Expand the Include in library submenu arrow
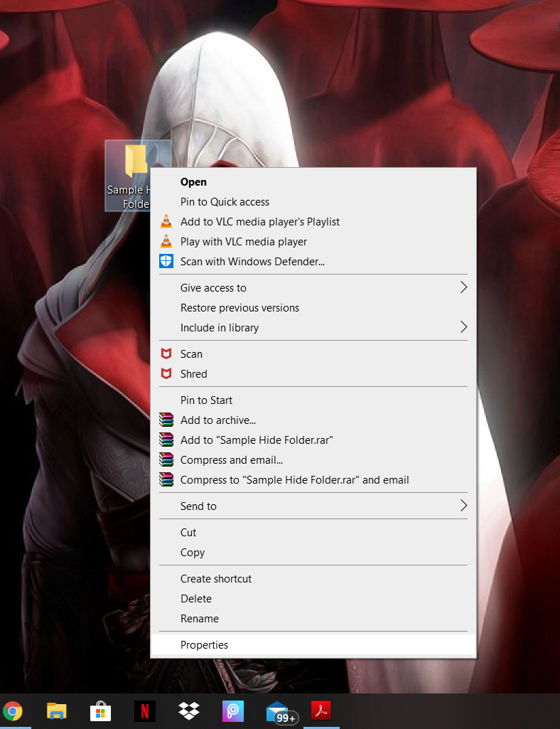 [x=463, y=327]
